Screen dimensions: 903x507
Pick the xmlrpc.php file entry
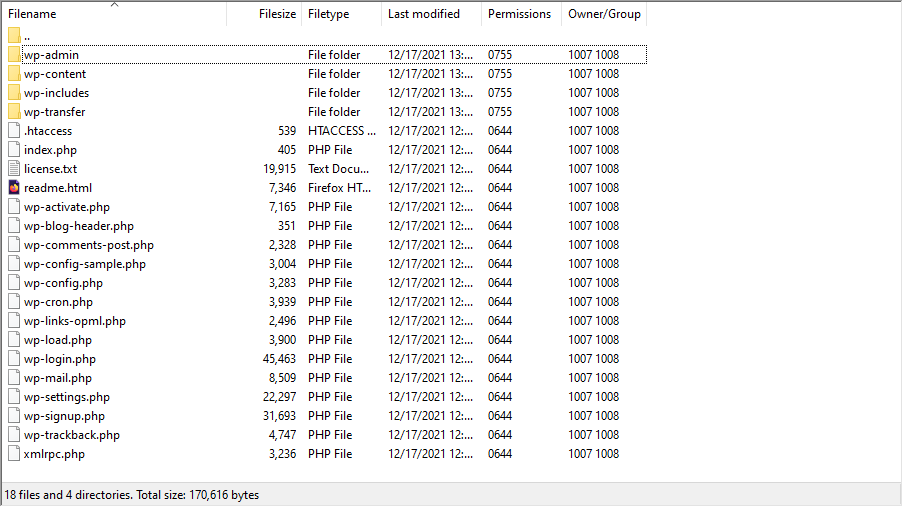pos(54,454)
